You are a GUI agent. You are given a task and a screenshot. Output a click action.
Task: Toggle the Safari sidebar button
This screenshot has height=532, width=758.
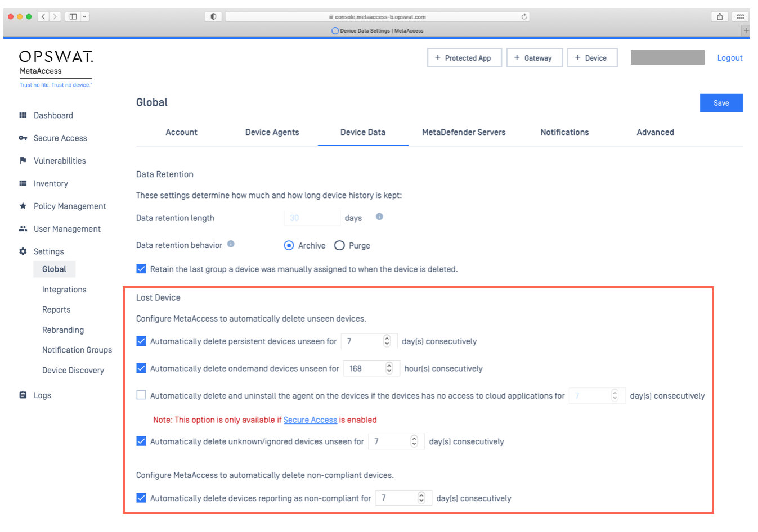click(73, 17)
